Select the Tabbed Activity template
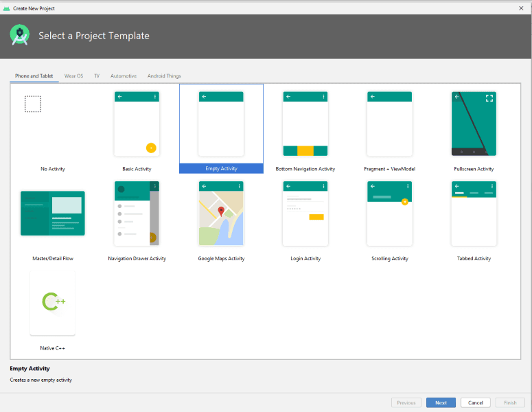Screen dimensions: 532x412 pyautogui.click(x=474, y=214)
